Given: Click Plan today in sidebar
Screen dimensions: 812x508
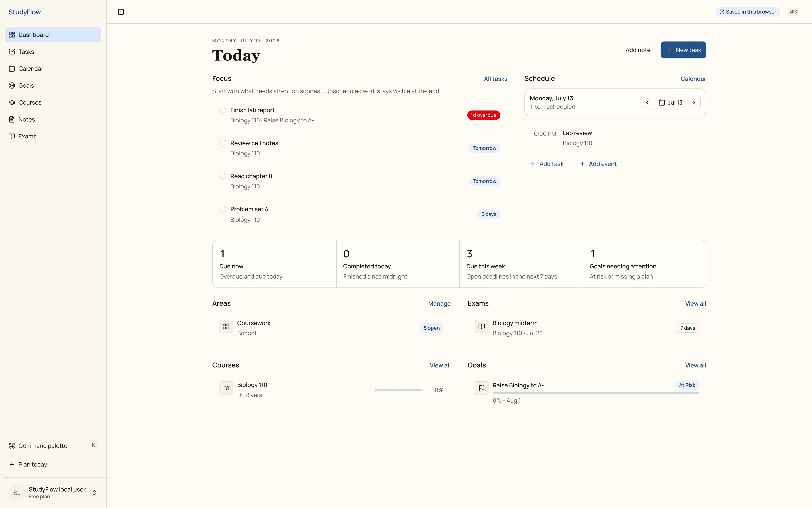Looking at the screenshot, I should [x=53, y=464].
